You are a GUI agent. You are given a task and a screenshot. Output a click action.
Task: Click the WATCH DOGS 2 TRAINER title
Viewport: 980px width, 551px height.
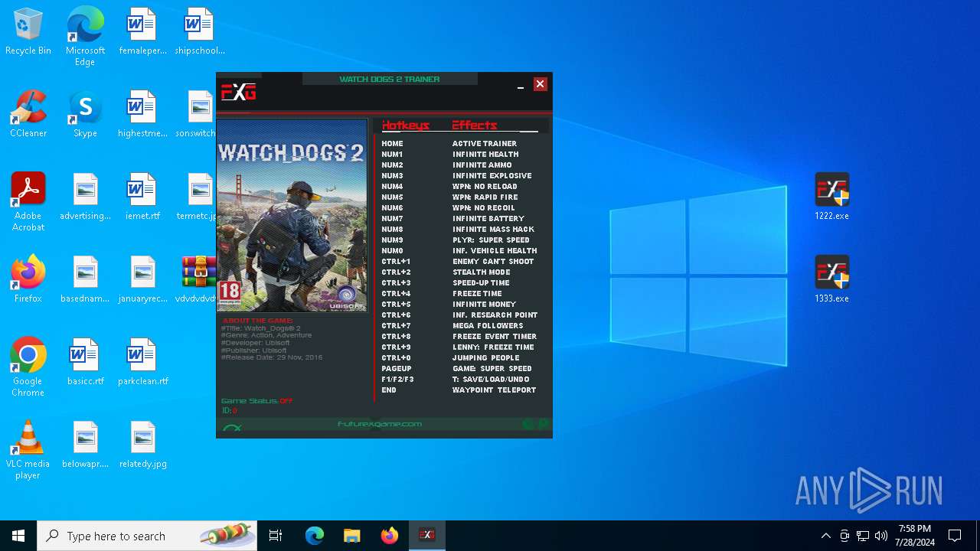(390, 79)
